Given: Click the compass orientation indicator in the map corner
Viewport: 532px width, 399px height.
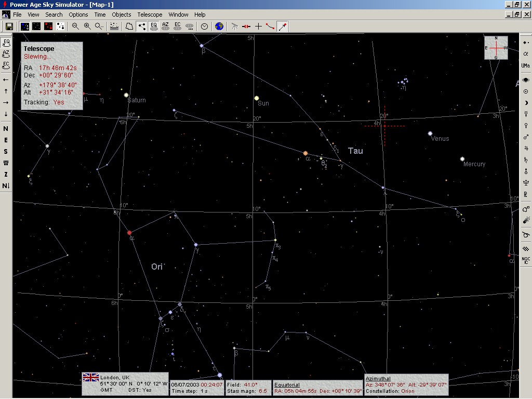Looking at the screenshot, I should 496,48.
